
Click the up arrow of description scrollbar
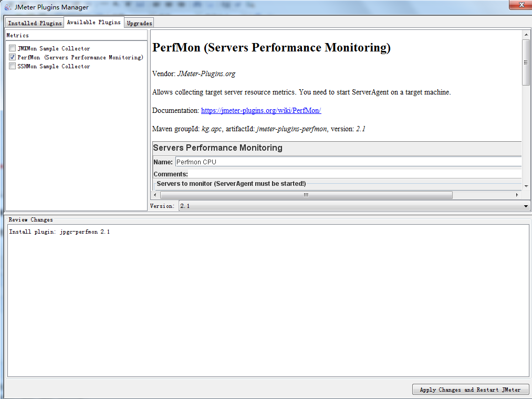(x=526, y=35)
